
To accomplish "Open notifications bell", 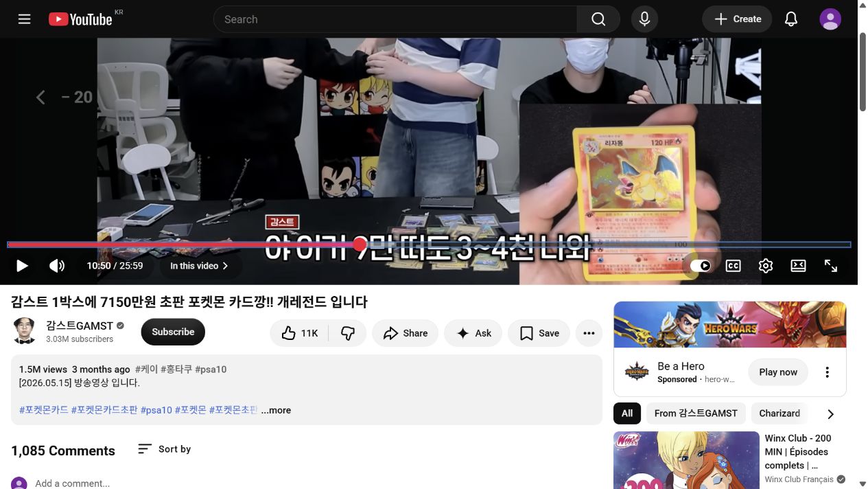I will pyautogui.click(x=791, y=19).
